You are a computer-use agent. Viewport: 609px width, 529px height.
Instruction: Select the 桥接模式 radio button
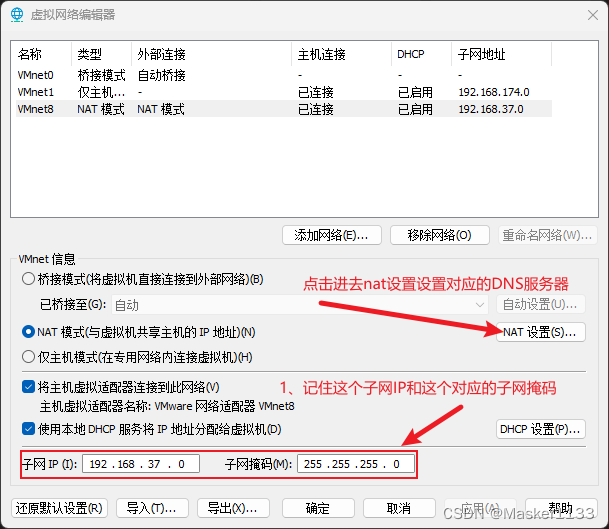(28, 279)
